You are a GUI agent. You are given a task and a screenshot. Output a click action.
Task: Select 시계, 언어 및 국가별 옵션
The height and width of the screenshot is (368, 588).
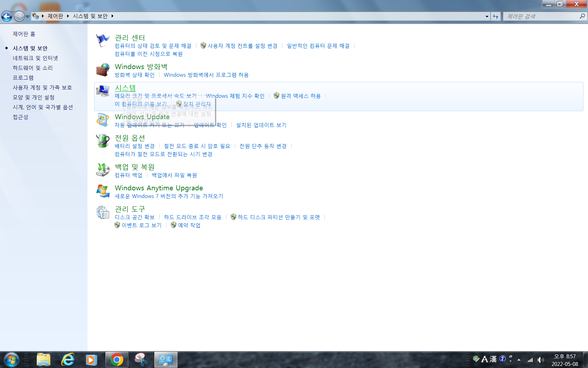(x=43, y=107)
